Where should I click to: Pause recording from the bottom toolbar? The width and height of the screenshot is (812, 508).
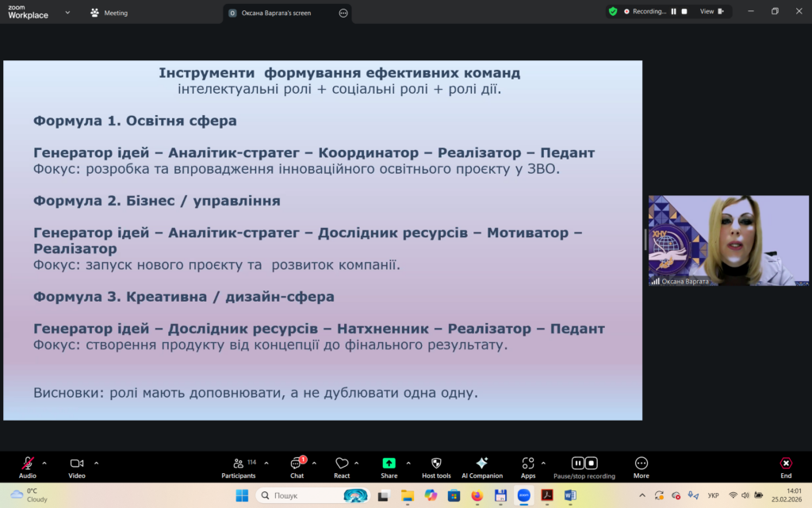click(x=578, y=464)
